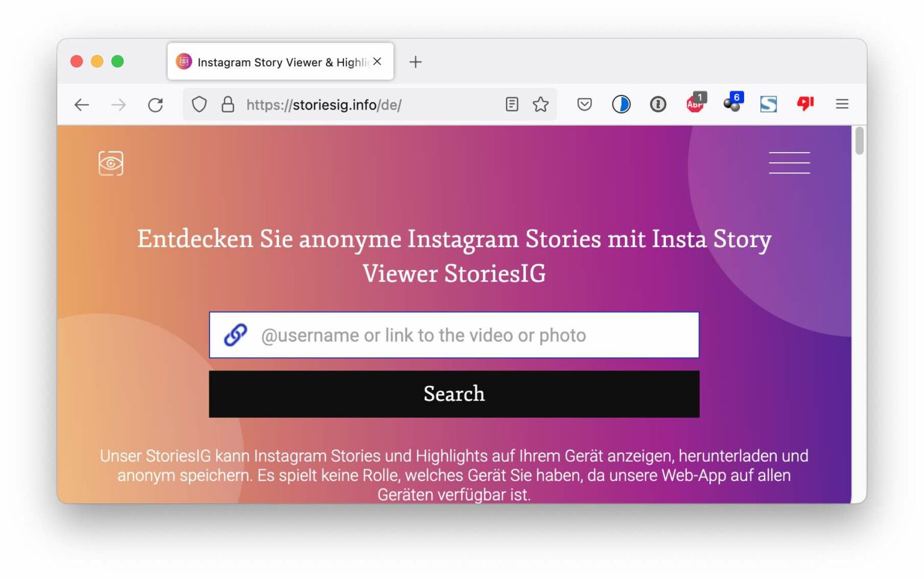The image size is (924, 579).
Task: Bookmark this page with the star
Action: (541, 103)
